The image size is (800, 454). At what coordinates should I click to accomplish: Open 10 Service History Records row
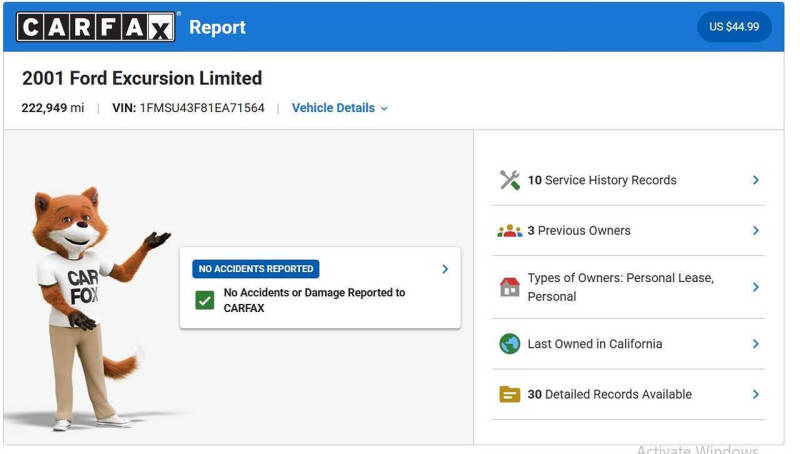pyautogui.click(x=629, y=180)
